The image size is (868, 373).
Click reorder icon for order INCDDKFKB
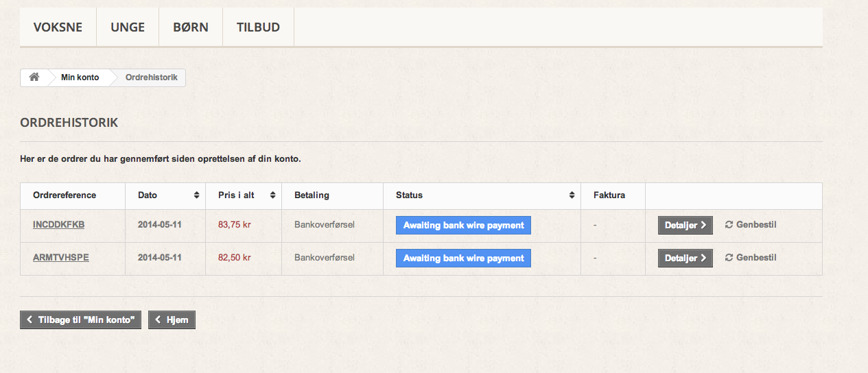pos(729,225)
